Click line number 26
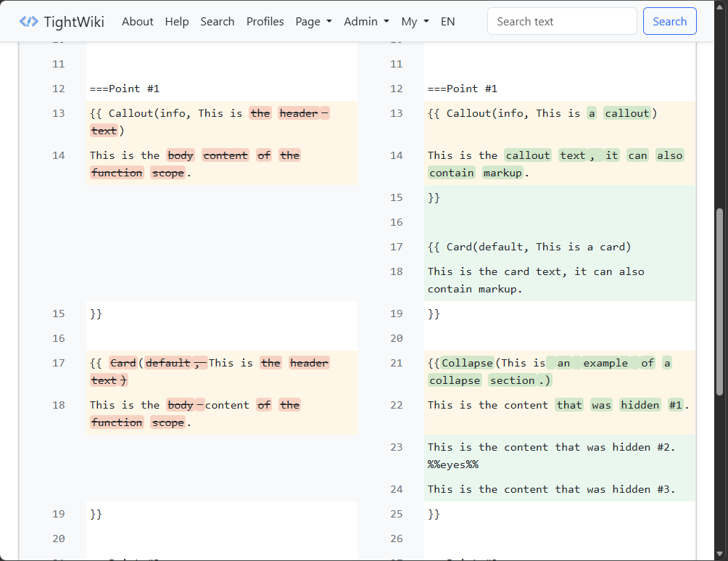The width and height of the screenshot is (728, 561). (x=396, y=539)
